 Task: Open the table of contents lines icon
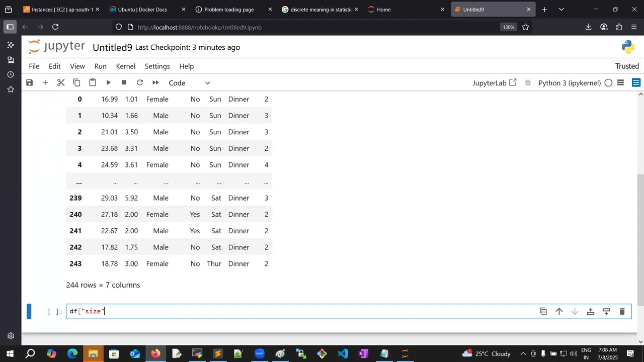coord(620,83)
